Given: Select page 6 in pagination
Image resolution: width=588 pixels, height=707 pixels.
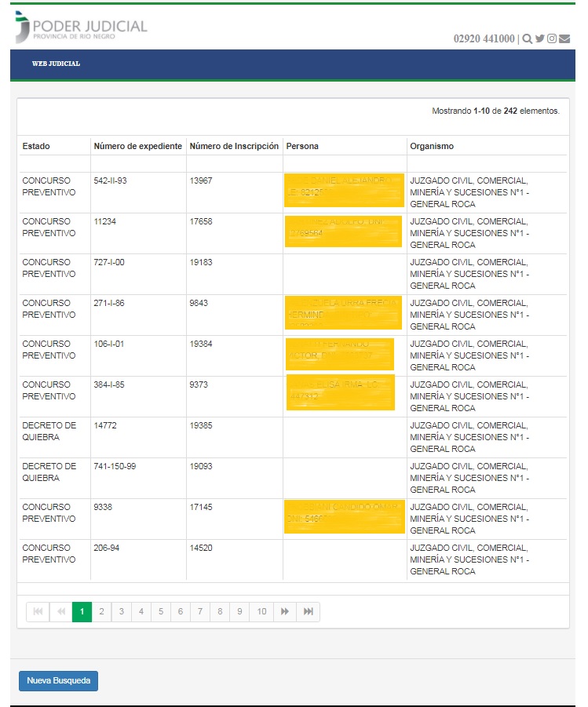Looking at the screenshot, I should tap(181, 611).
